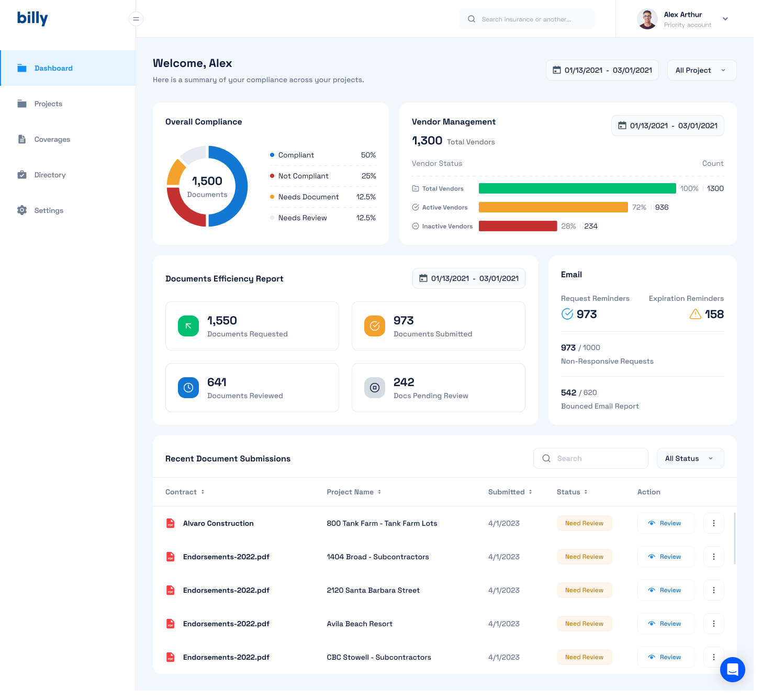Go to Dashboard in the sidebar
Viewport: 762px width, 700px height.
(68, 68)
